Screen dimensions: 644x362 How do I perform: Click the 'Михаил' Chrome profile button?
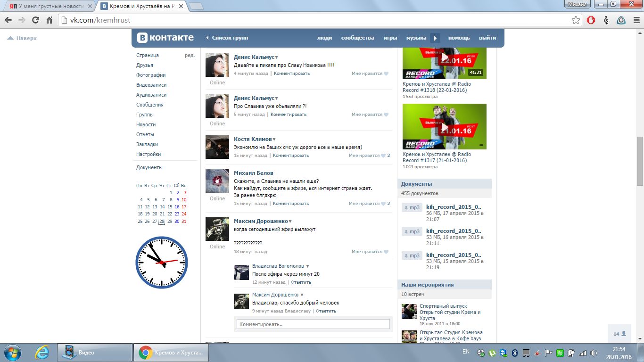click(x=578, y=4)
